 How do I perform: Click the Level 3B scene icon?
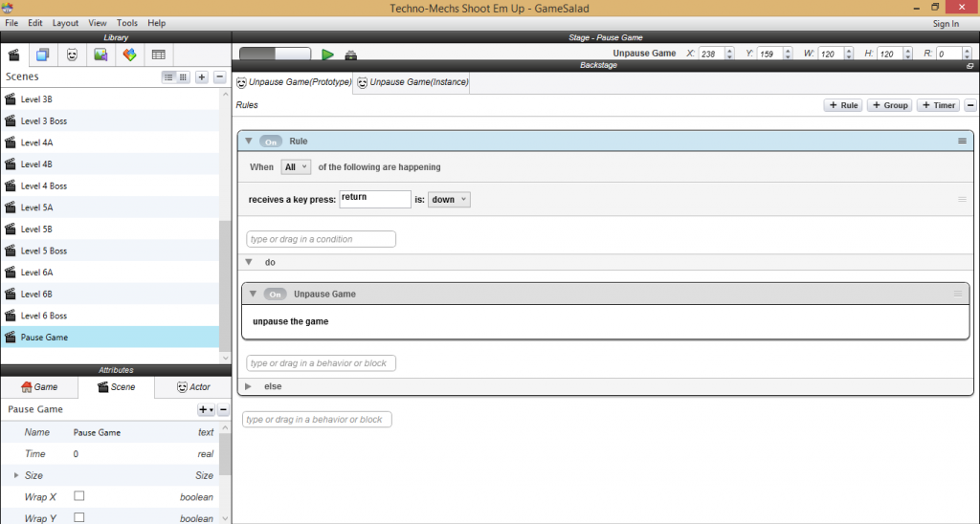10,99
